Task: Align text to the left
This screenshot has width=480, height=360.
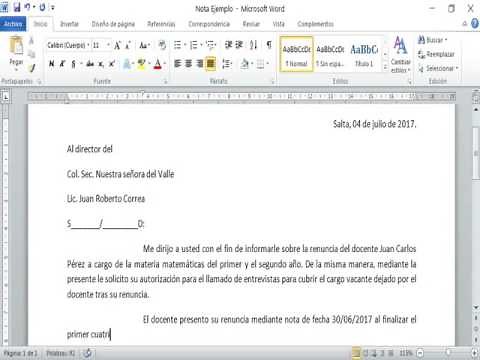Action: click(178, 63)
